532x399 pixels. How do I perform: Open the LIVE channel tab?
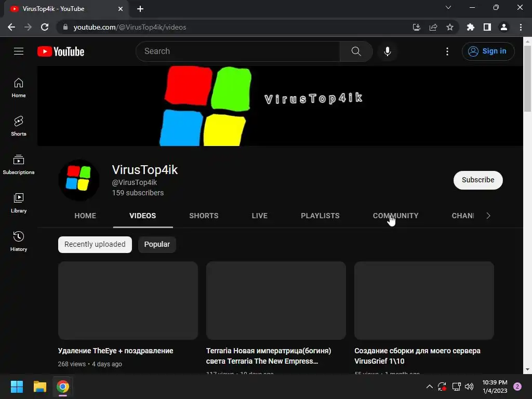pos(260,216)
